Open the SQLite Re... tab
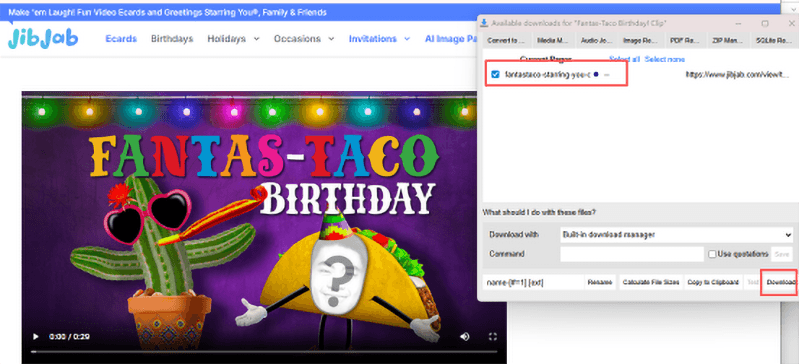 click(774, 40)
